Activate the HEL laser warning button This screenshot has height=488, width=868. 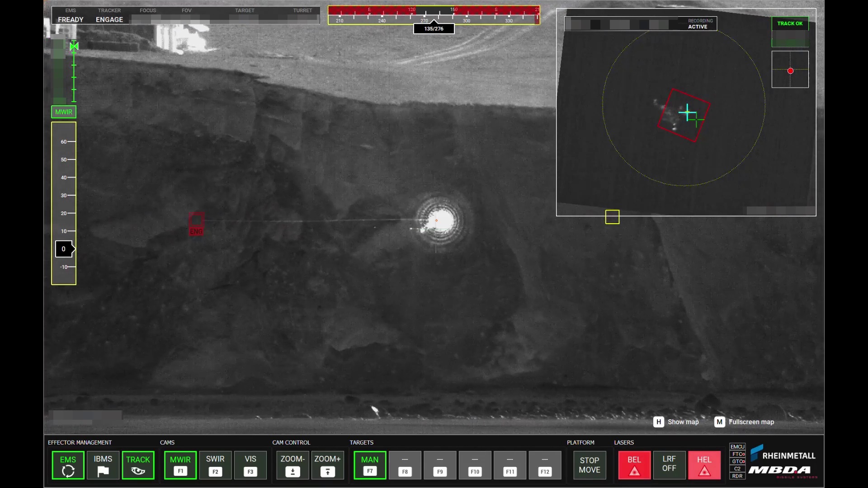704,465
